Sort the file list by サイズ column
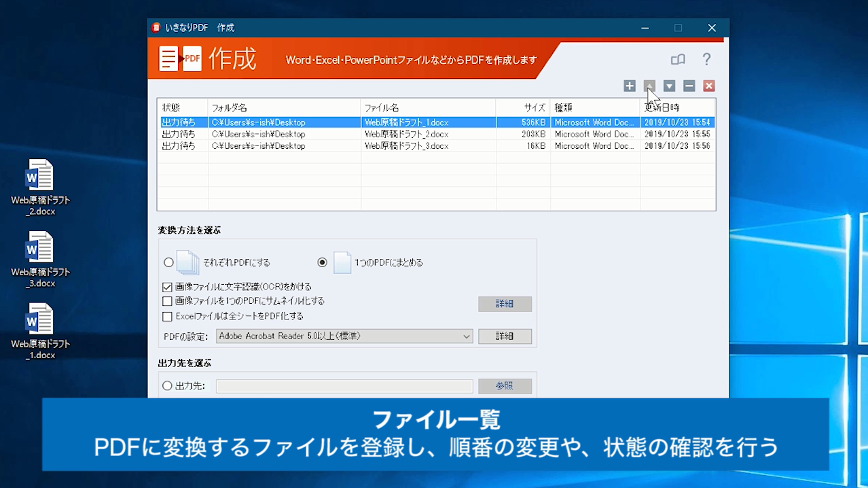Image resolution: width=868 pixels, height=488 pixels. coord(523,107)
